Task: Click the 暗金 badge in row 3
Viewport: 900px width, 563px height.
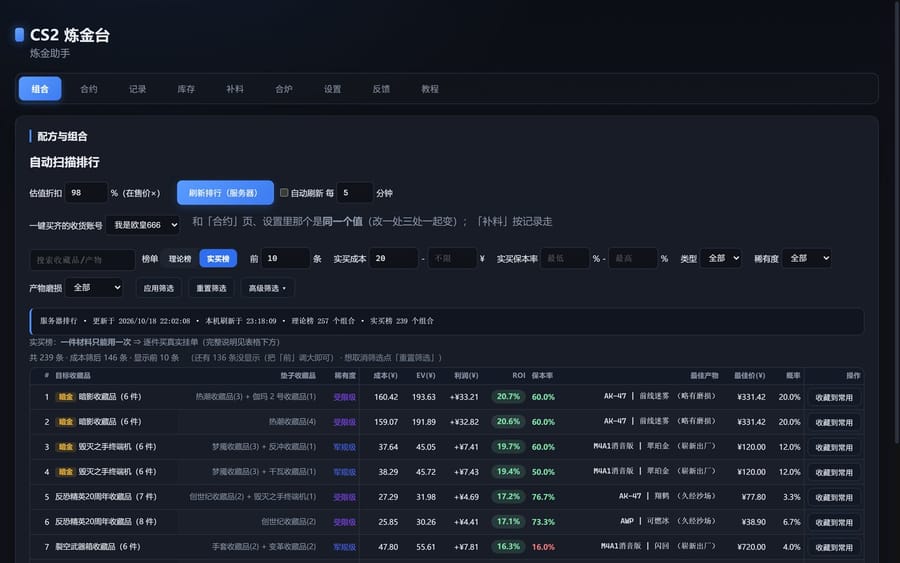Action: pyautogui.click(x=65, y=446)
